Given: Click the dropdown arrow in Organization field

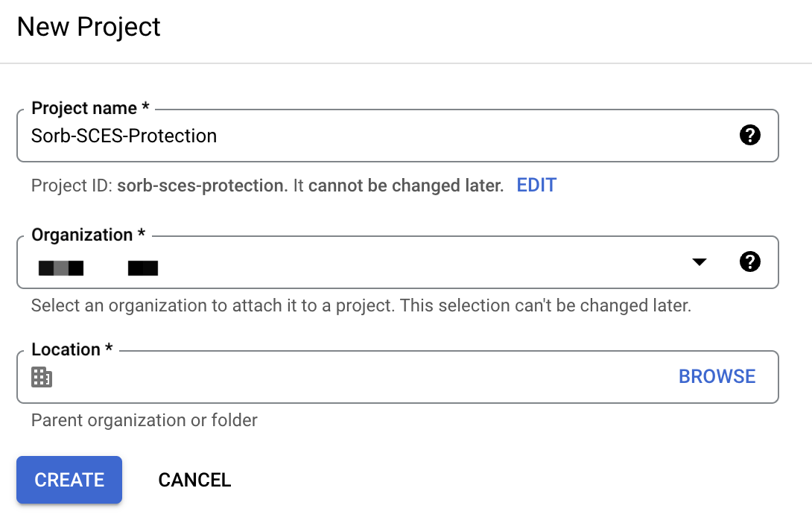Looking at the screenshot, I should click(699, 262).
